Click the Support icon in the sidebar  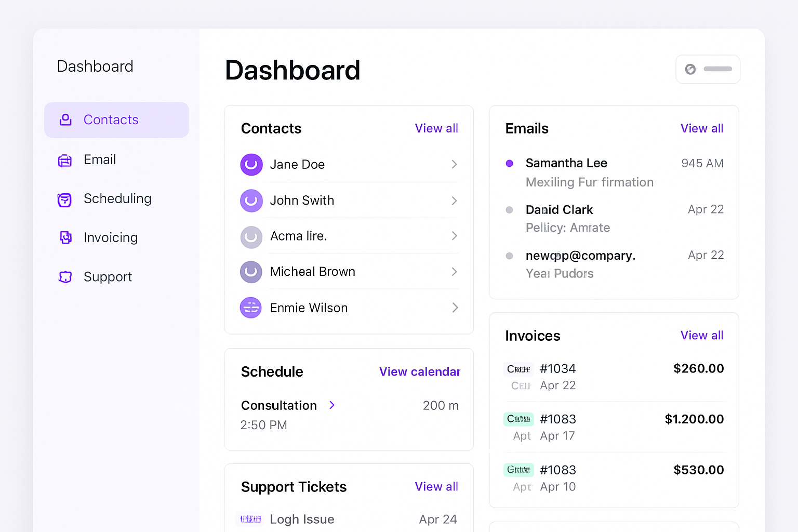[x=65, y=277]
